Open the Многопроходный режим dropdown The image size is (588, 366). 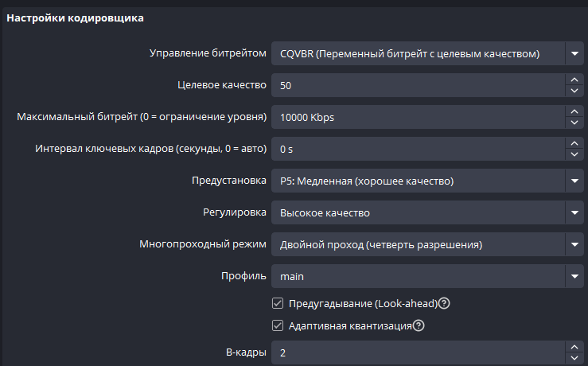(x=575, y=244)
